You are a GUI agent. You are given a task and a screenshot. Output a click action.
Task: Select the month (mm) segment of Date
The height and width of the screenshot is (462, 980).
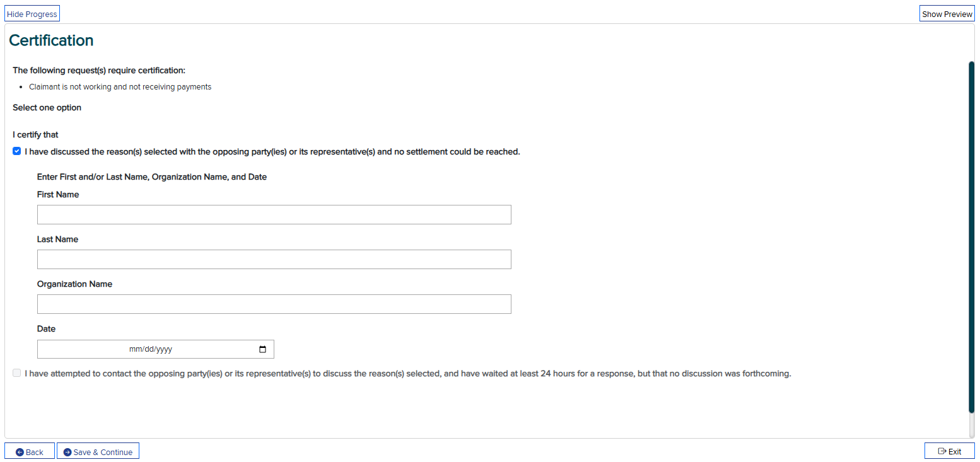[134, 349]
